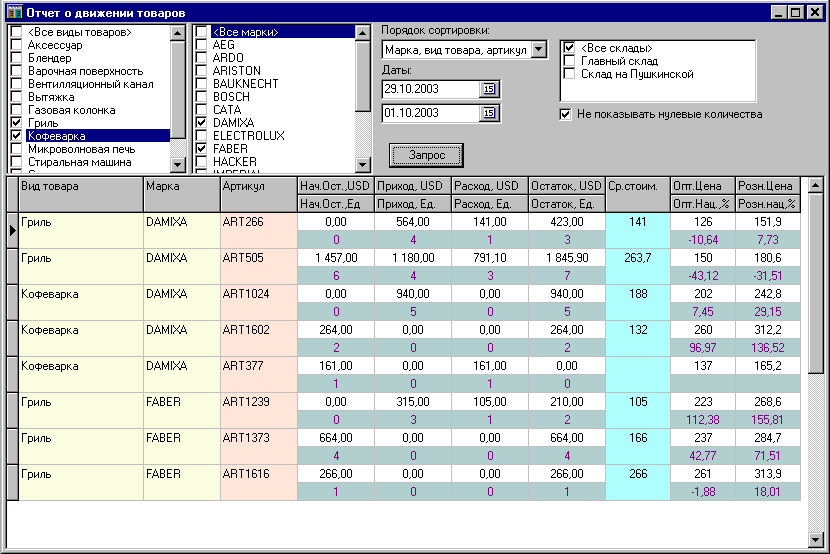The width and height of the screenshot is (830, 554).
Task: Click the 01.10.2003 date input field
Action: coord(430,113)
